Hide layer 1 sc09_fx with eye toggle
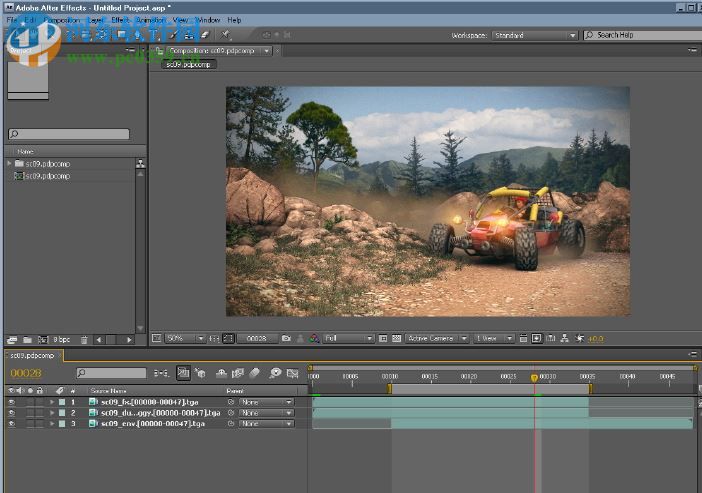This screenshot has height=493, width=702. point(12,402)
